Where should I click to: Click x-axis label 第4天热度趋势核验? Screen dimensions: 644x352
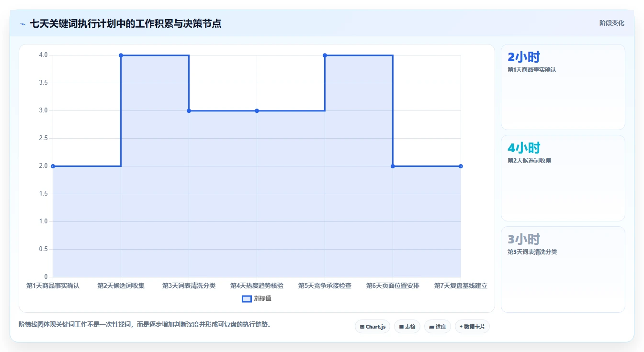tap(257, 286)
